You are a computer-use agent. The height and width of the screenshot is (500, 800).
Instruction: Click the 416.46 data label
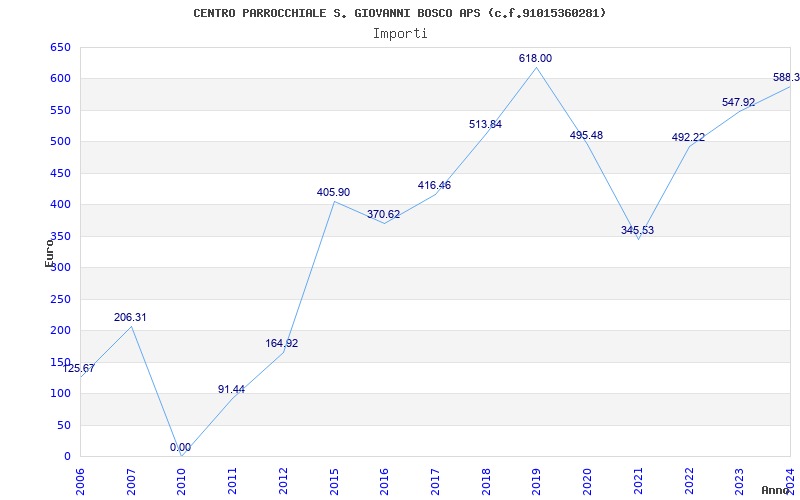434,185
